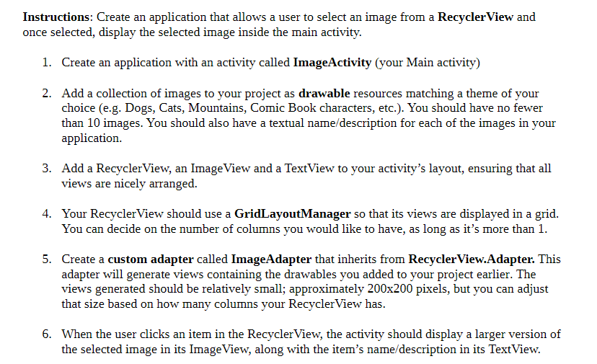Select the bold text "RecyclerView.Adapter."

[x=472, y=259]
